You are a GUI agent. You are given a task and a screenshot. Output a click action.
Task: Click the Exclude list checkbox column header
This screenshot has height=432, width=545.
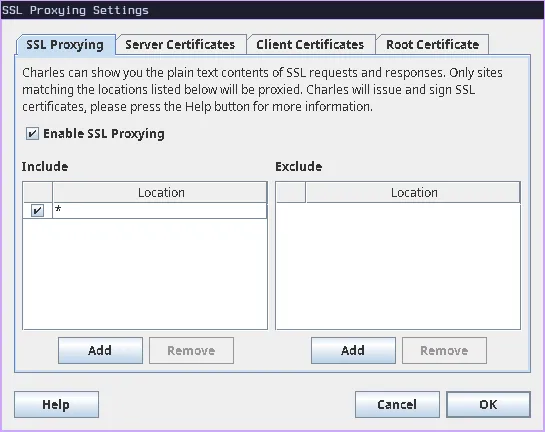tap(291, 193)
